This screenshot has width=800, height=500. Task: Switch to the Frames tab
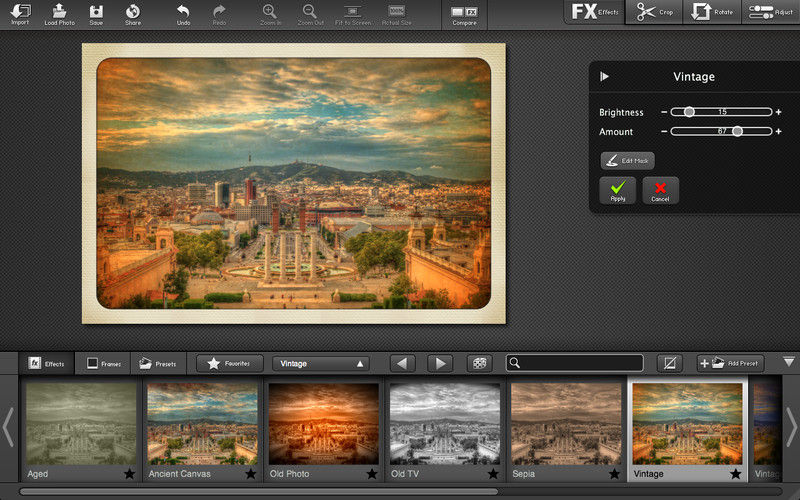click(104, 363)
